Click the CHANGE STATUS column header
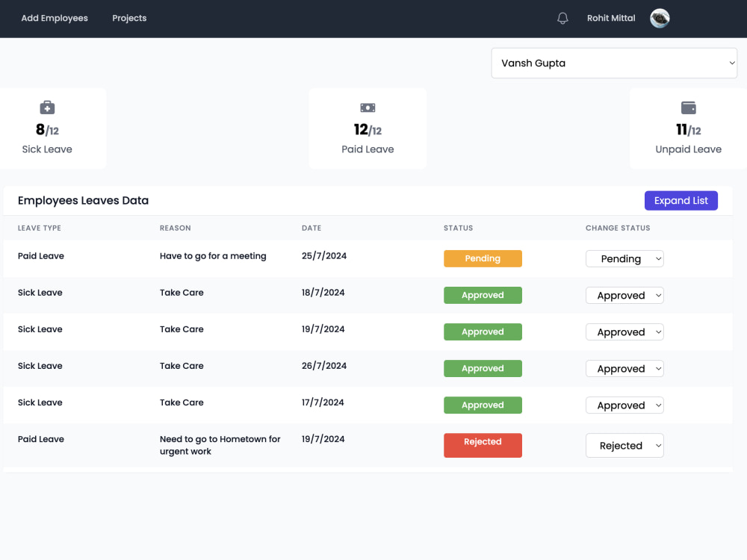This screenshot has height=560, width=747. point(618,228)
